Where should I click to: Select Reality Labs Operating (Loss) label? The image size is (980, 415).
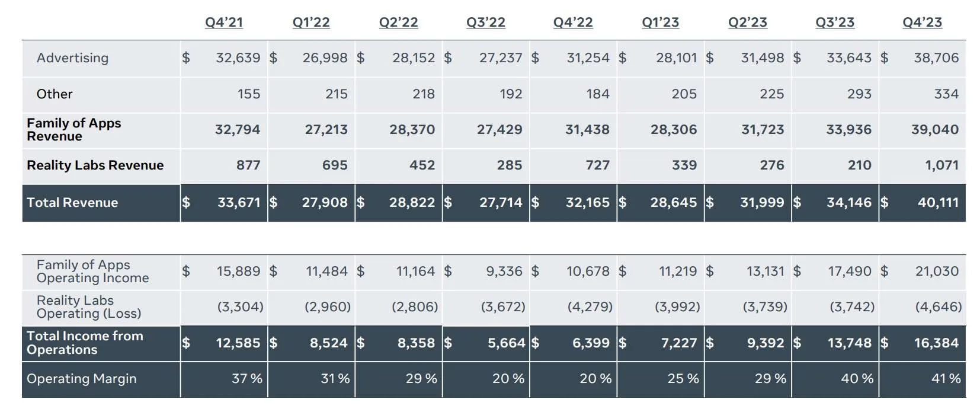pyautogui.click(x=89, y=307)
